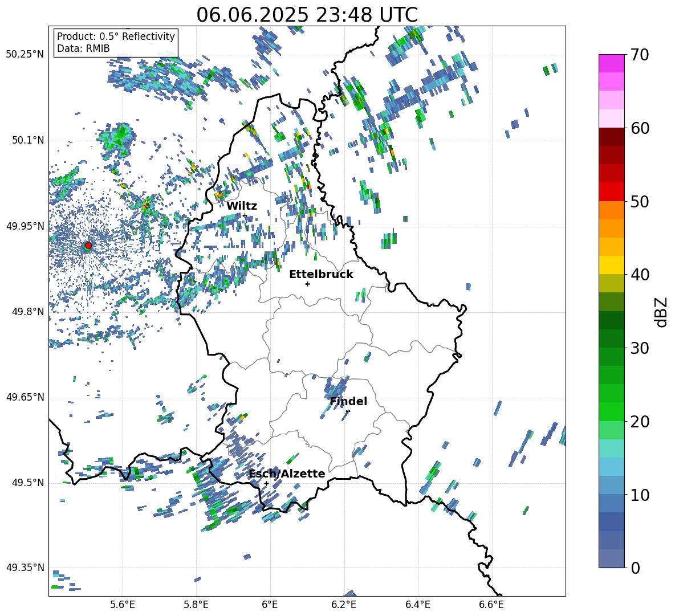Click the red radar site marker
The image size is (675, 616).
pos(88,245)
